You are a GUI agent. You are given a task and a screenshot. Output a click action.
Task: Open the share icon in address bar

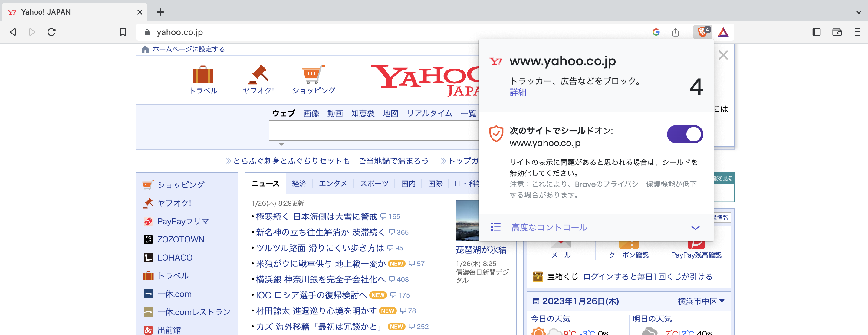pos(675,32)
